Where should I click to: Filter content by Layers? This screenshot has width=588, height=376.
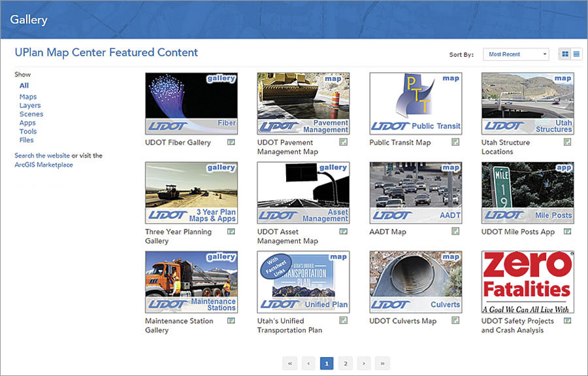tap(30, 105)
